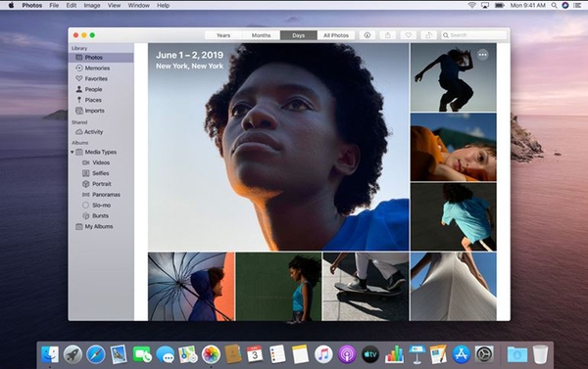Select the All Photos view
Viewport: 588px width, 369px height.
pyautogui.click(x=336, y=35)
